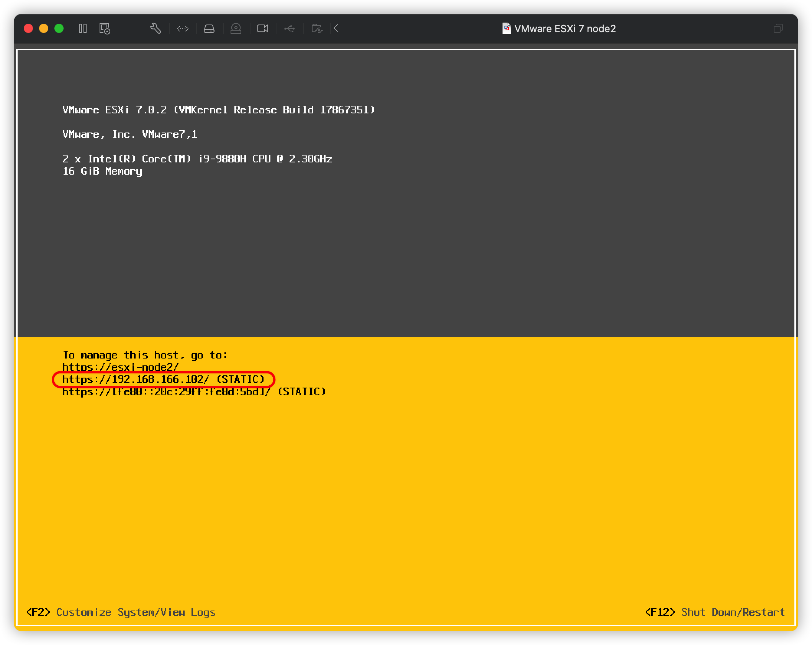Open the hard disk device icon
812x645 pixels.
(x=209, y=28)
